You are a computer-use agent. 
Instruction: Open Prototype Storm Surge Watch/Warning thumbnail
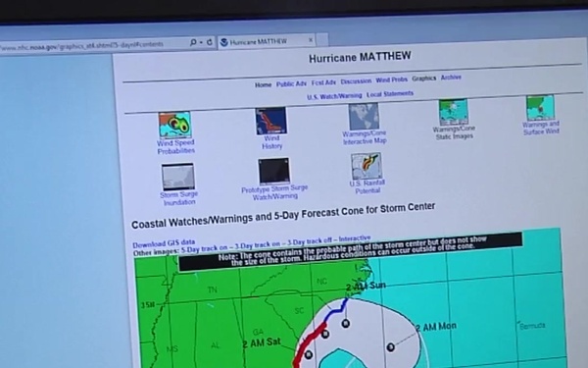point(273,171)
